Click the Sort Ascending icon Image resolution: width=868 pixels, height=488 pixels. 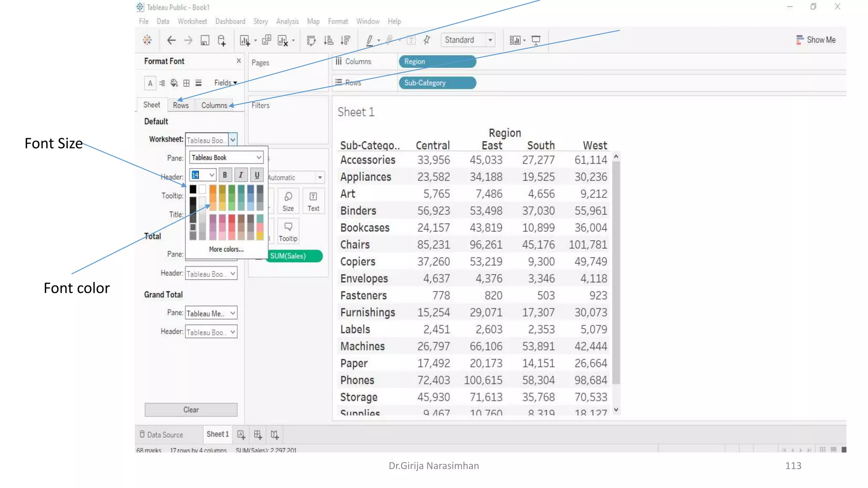(328, 40)
